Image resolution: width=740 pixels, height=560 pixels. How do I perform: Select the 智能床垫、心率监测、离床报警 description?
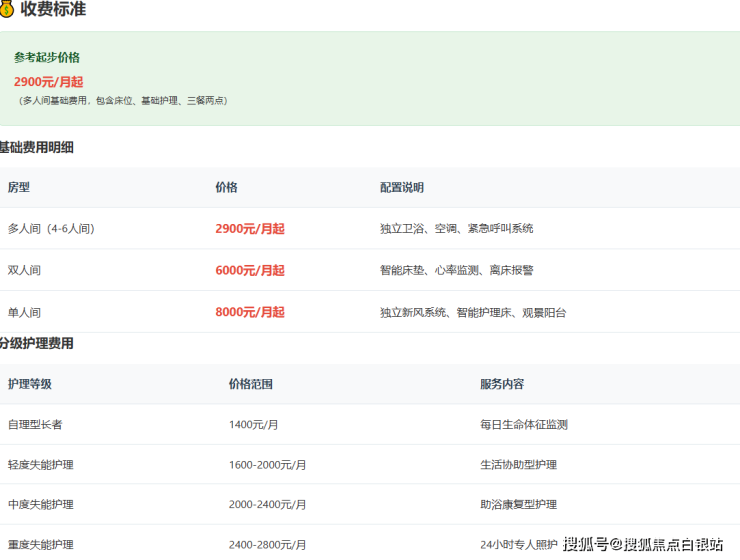tap(456, 270)
